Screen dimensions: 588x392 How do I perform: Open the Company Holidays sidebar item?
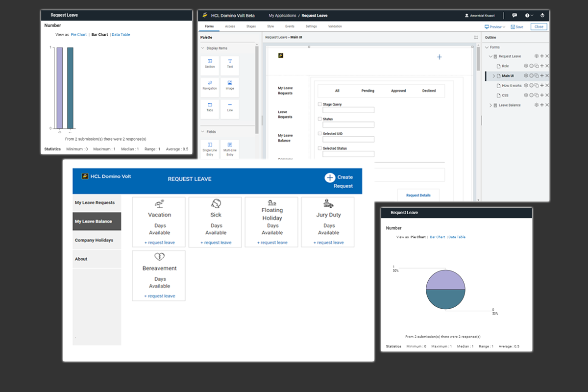97,240
